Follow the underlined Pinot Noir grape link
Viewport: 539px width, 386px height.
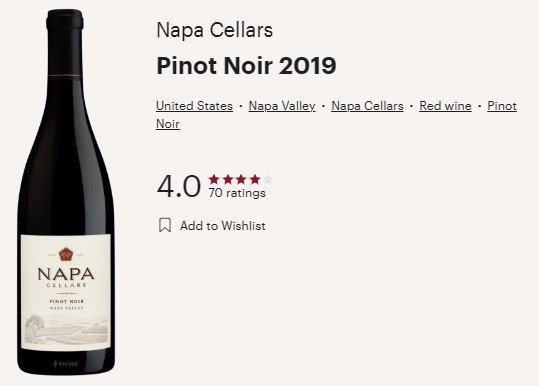[x=502, y=106]
